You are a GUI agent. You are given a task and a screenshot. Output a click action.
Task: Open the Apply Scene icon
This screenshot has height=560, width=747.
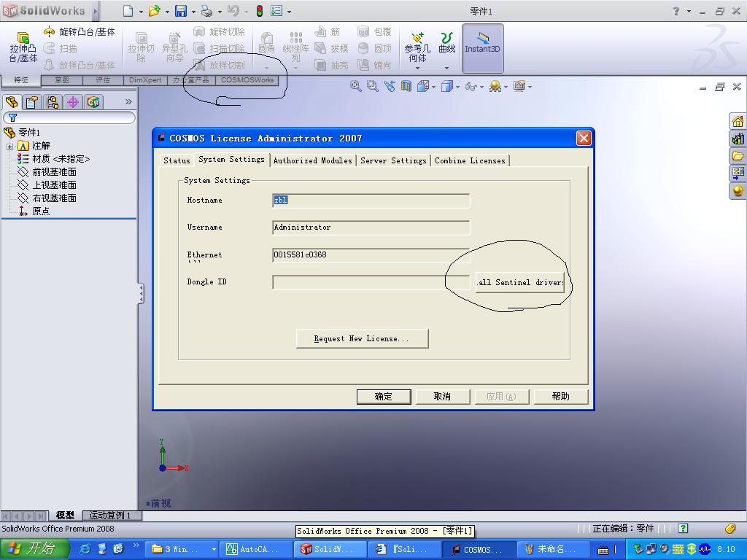pos(495,86)
